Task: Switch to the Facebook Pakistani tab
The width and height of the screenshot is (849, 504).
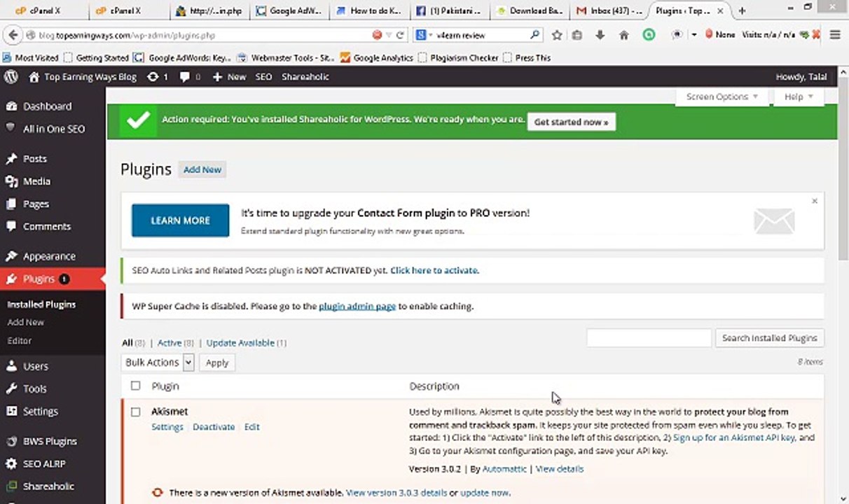Action: [448, 10]
